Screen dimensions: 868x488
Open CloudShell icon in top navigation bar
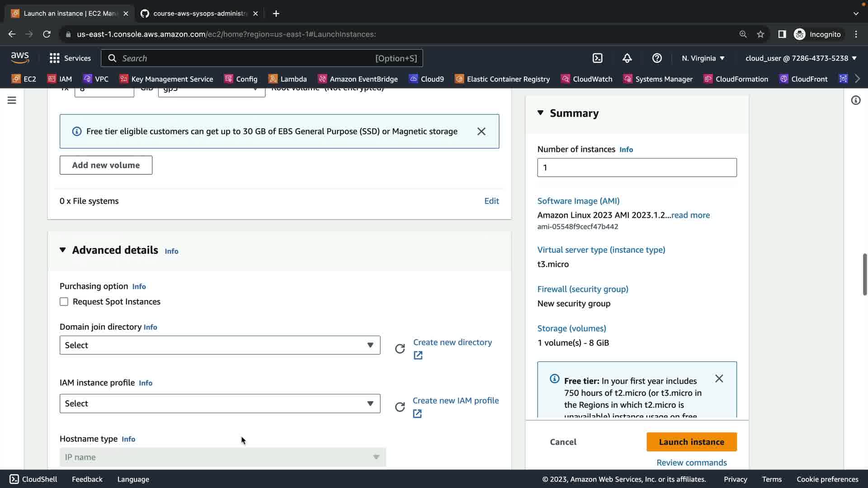pos(597,58)
